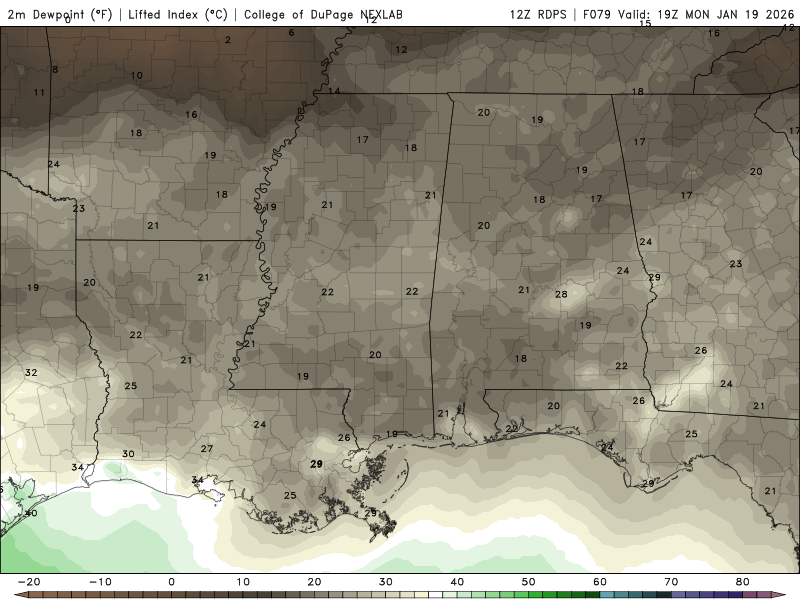Click the '-10' color scale label
Screen dimensions: 800x600
coord(100,582)
